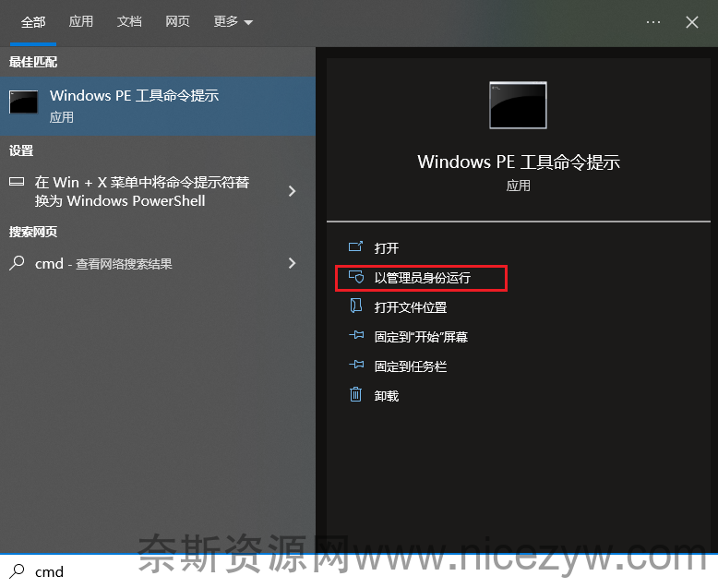The width and height of the screenshot is (718, 588).
Task: Click the web search magnifier icon beside cmd
Action: [x=17, y=263]
